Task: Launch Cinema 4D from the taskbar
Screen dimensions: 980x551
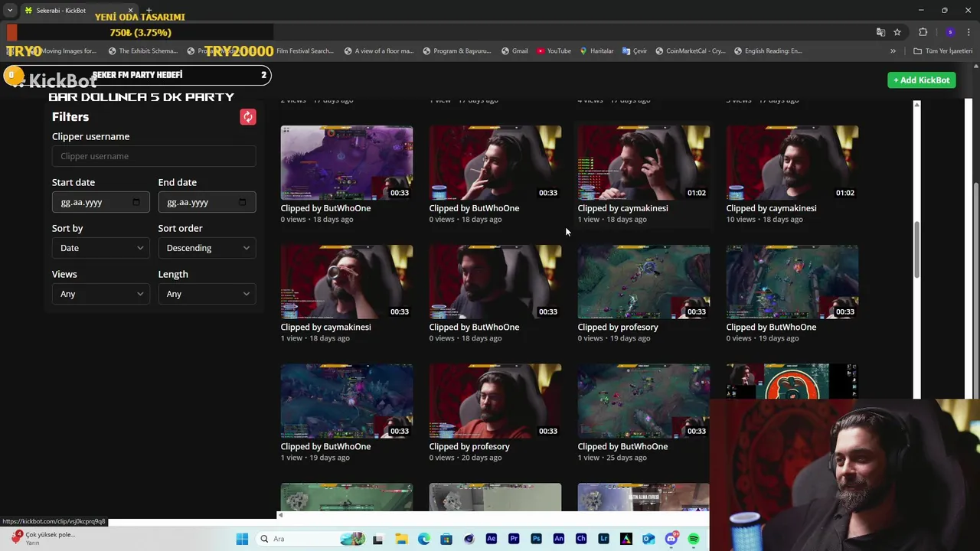Action: 469,539
